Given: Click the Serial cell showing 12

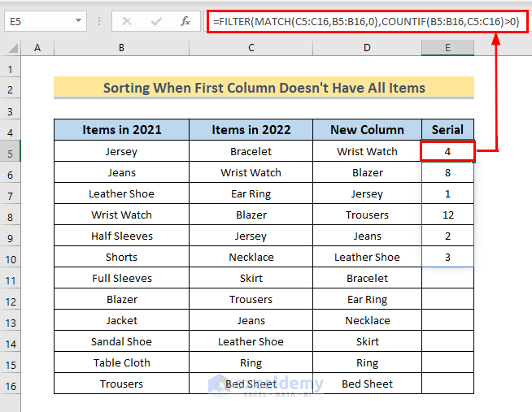Looking at the screenshot, I should (x=447, y=215).
